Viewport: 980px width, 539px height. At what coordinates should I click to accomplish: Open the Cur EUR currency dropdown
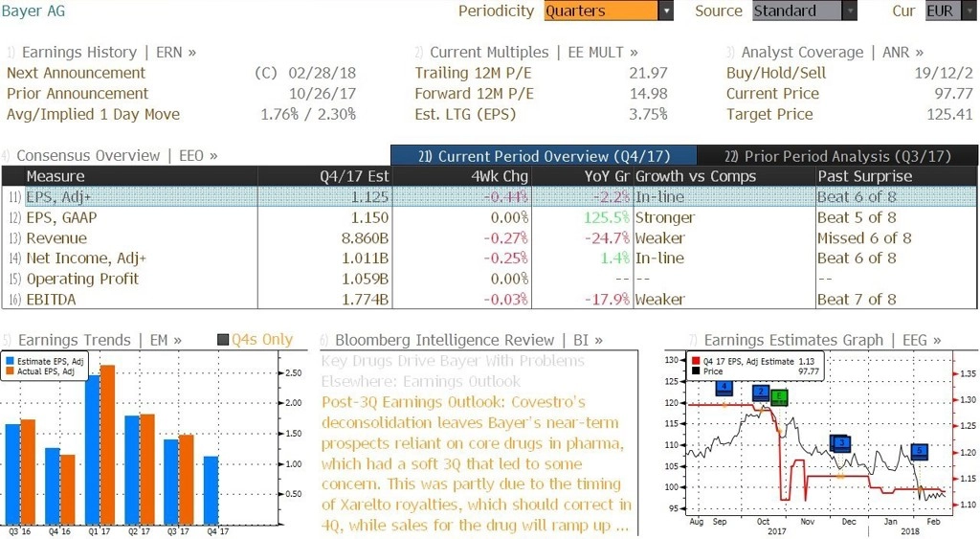[969, 11]
